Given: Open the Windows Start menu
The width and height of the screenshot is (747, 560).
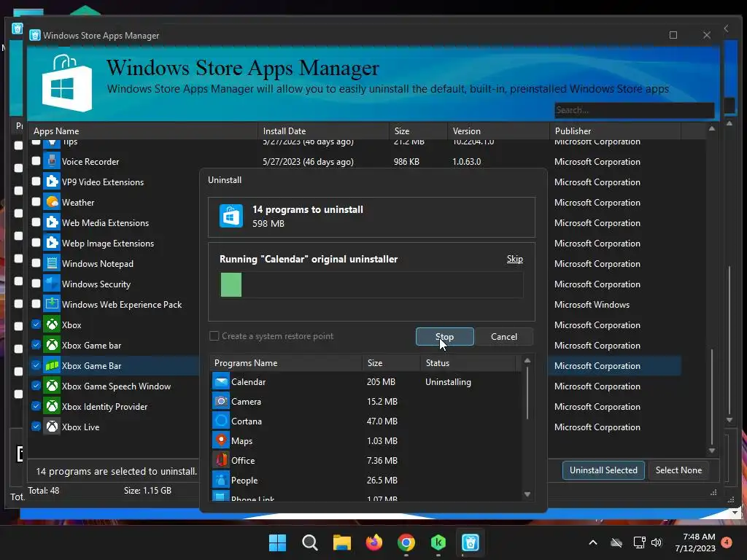Looking at the screenshot, I should (x=277, y=542).
